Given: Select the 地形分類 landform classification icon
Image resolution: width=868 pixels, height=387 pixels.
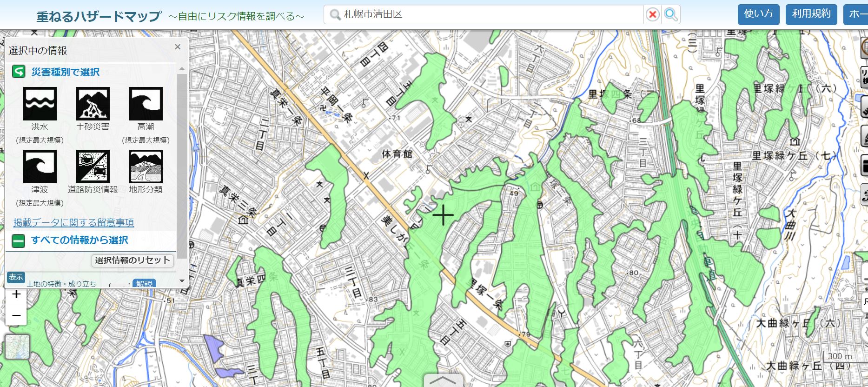Looking at the screenshot, I should tap(146, 167).
